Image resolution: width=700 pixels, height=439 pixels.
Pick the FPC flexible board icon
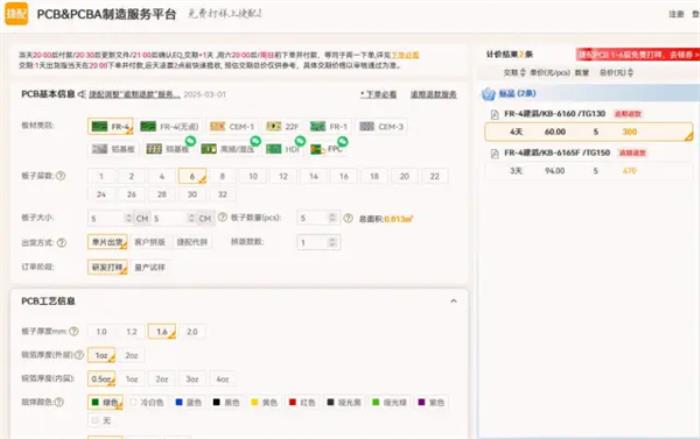click(316, 149)
